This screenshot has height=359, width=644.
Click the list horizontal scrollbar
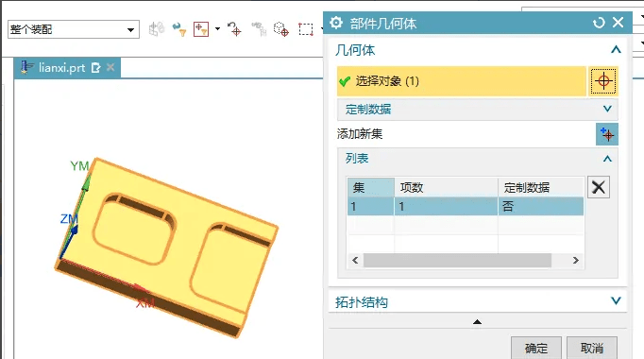[x=457, y=260]
